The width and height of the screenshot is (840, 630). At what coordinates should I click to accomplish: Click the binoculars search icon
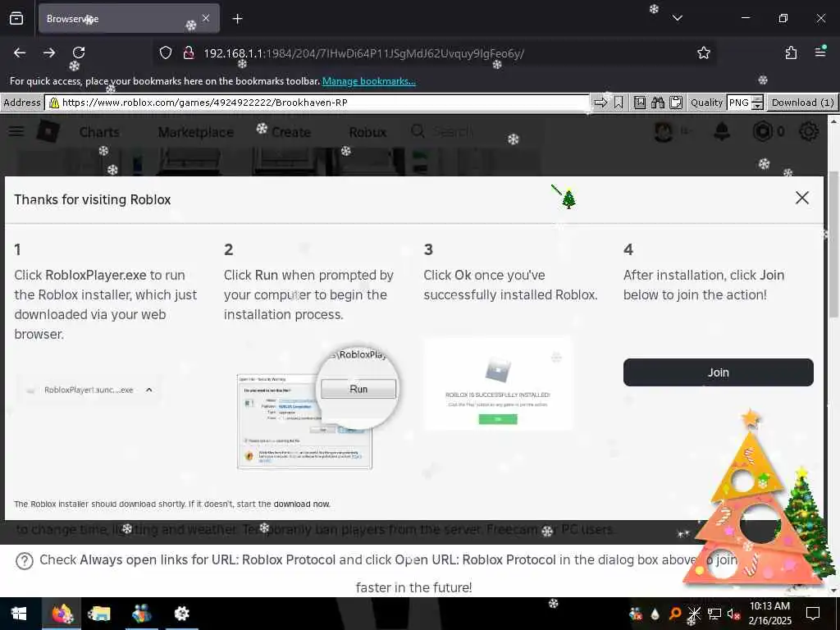[658, 103]
